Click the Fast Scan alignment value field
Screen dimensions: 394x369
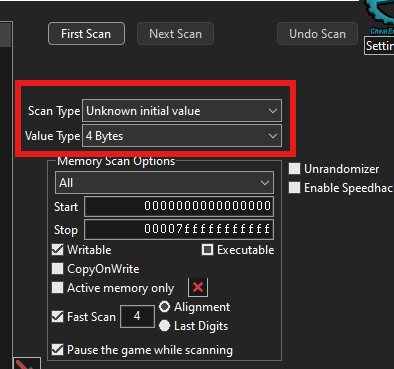tap(137, 316)
